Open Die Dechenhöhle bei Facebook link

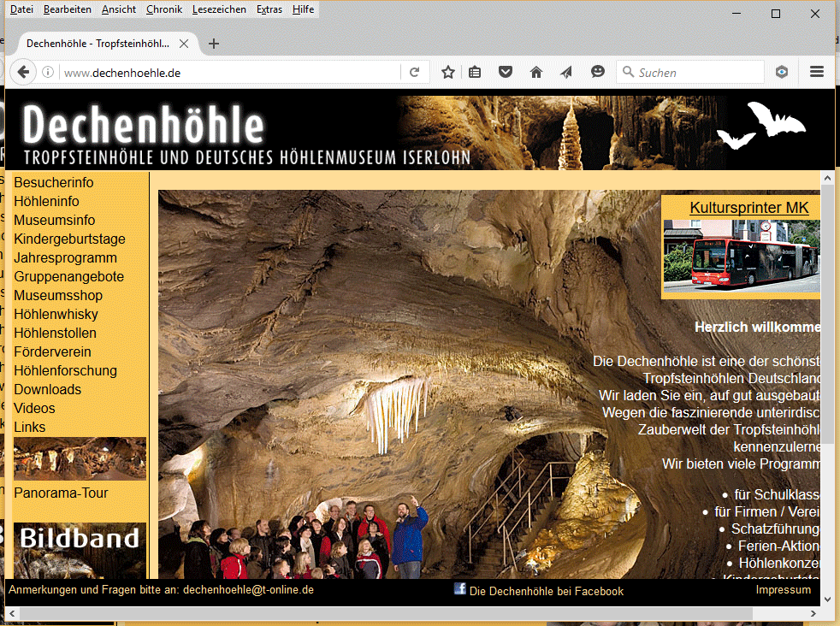point(547,591)
